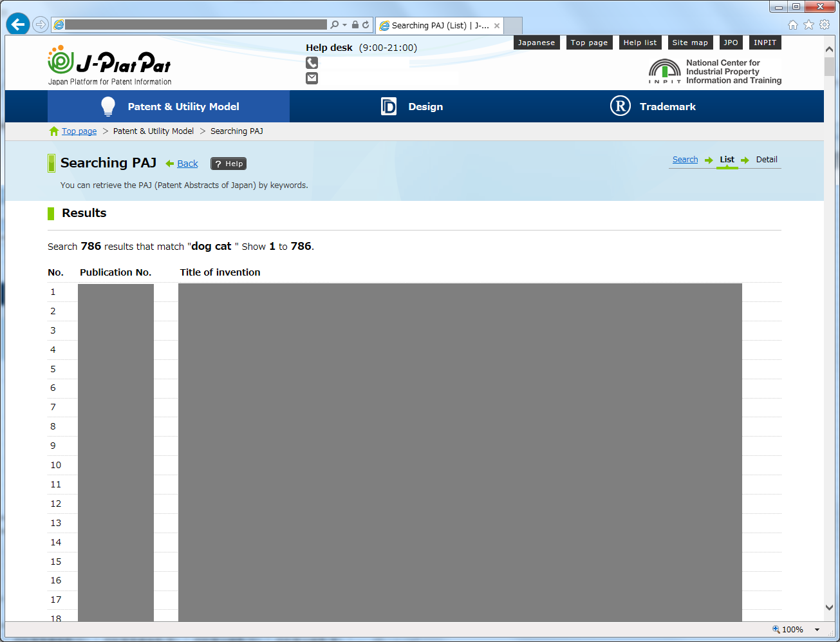Click the Trademark ® icon
Image resolution: width=840 pixels, height=642 pixels.
click(620, 106)
